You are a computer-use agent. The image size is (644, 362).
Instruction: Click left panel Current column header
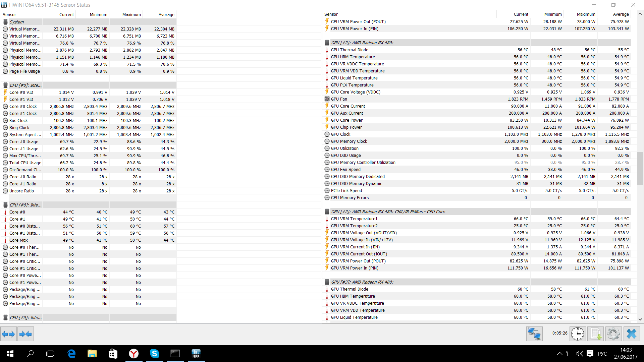pos(59,15)
